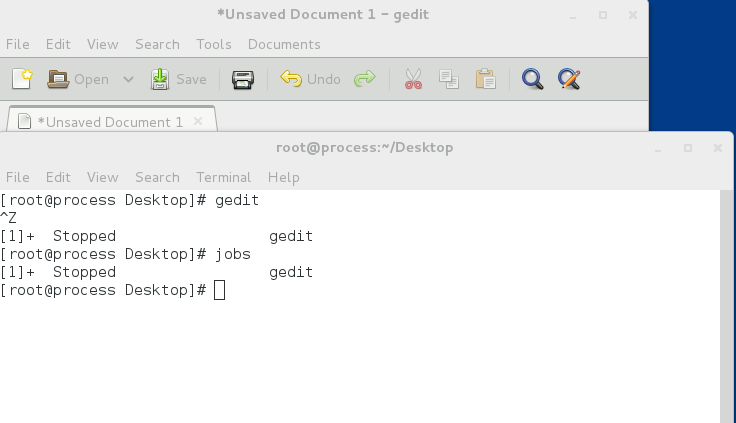Image resolution: width=736 pixels, height=423 pixels.
Task: Click the Open folder icon
Action: (x=58, y=79)
